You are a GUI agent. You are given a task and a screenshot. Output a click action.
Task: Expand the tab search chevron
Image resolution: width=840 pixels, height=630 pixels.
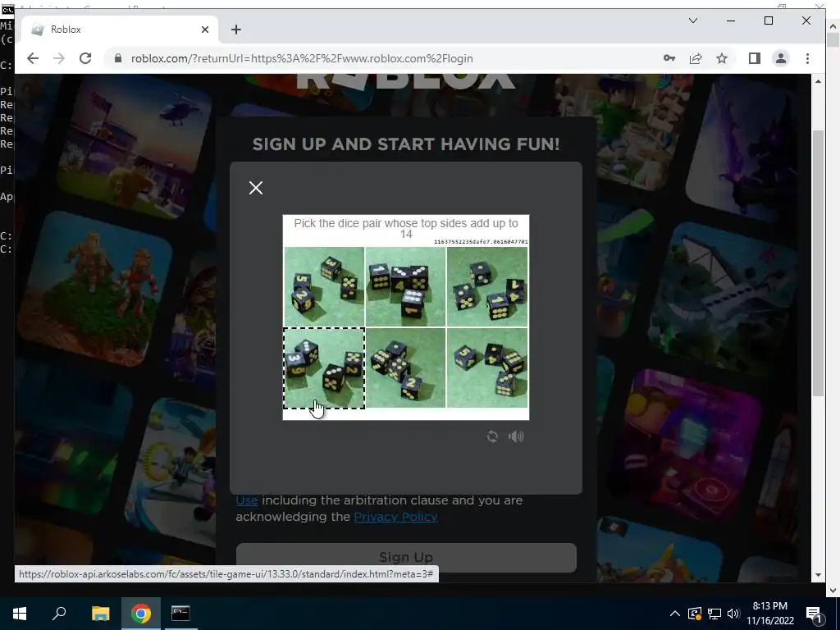692,21
